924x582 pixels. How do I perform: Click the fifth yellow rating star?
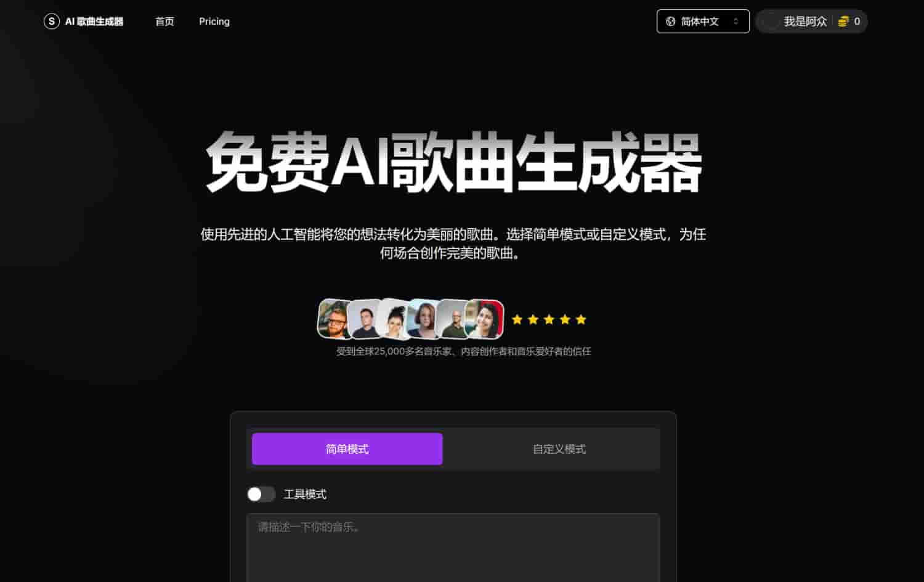point(581,319)
